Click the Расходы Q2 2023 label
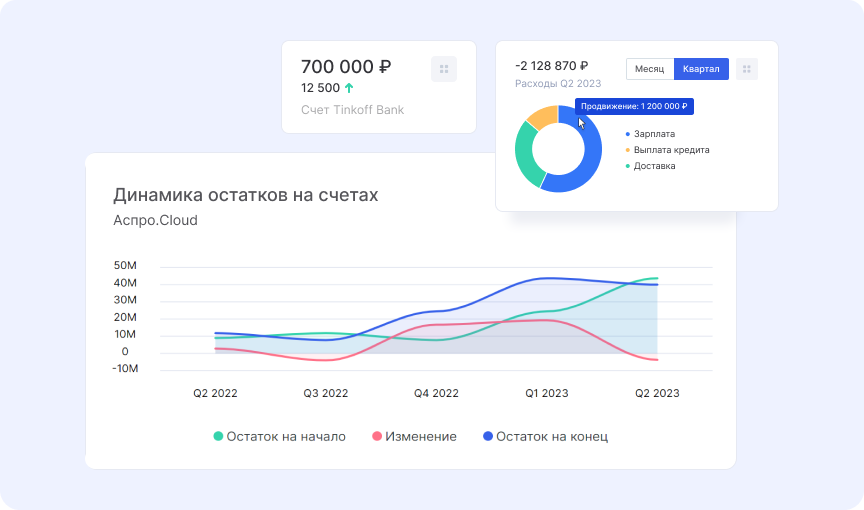This screenshot has height=510, width=864. tap(559, 84)
